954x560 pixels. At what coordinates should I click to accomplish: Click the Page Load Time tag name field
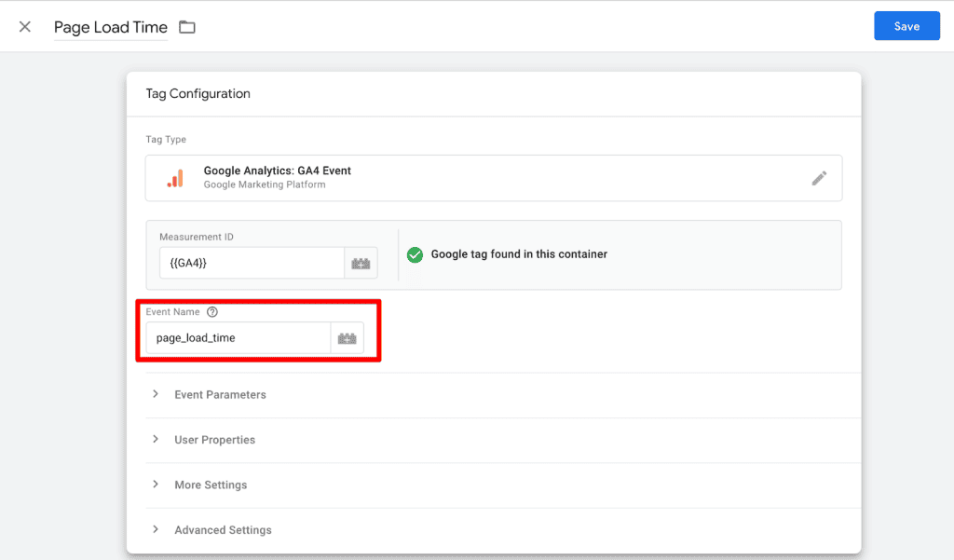110,27
